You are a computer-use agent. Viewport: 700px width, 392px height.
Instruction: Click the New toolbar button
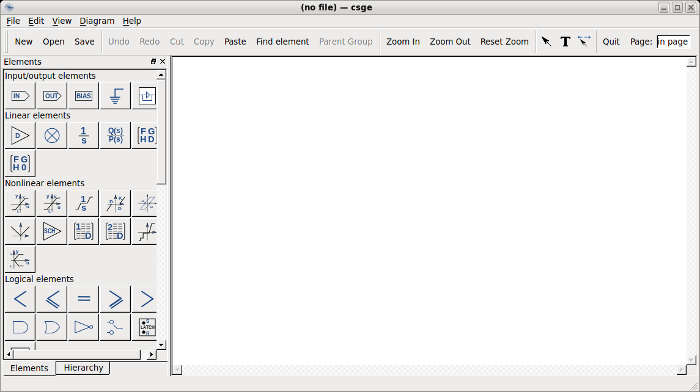pyautogui.click(x=24, y=42)
